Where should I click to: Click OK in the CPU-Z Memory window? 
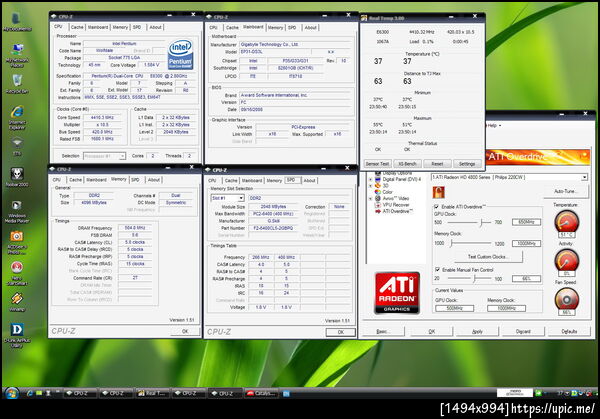(x=185, y=331)
